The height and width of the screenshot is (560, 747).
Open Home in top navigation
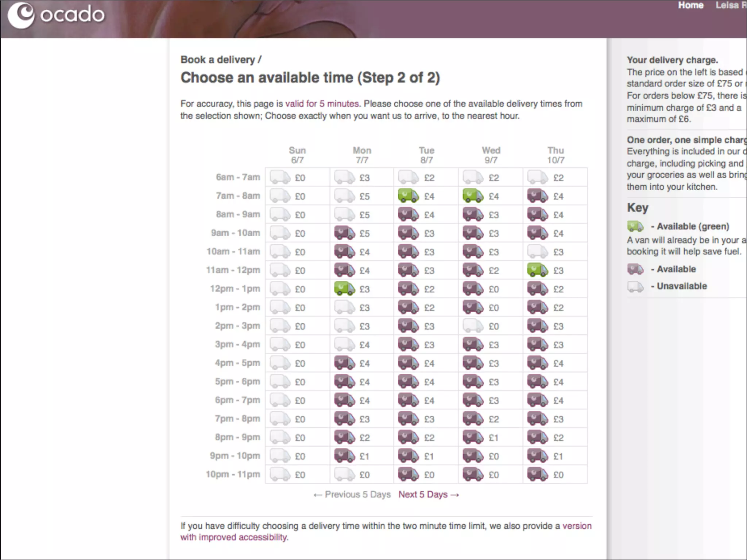[690, 5]
